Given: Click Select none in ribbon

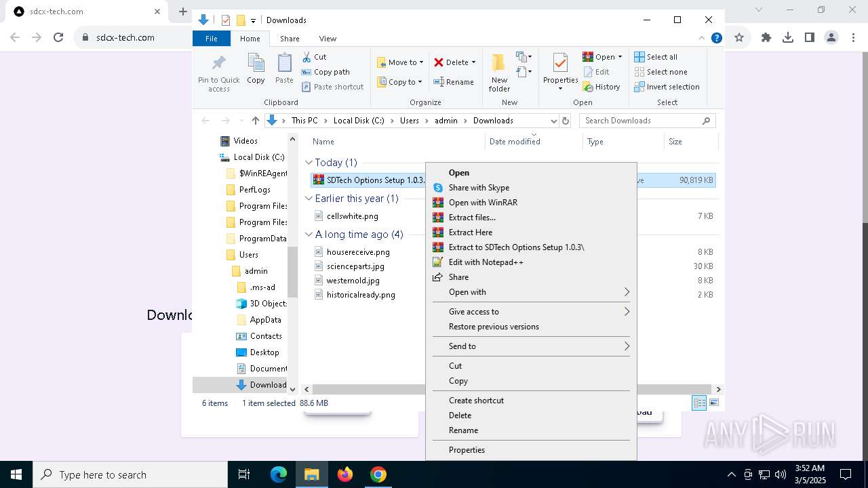Looking at the screenshot, I should 661,72.
